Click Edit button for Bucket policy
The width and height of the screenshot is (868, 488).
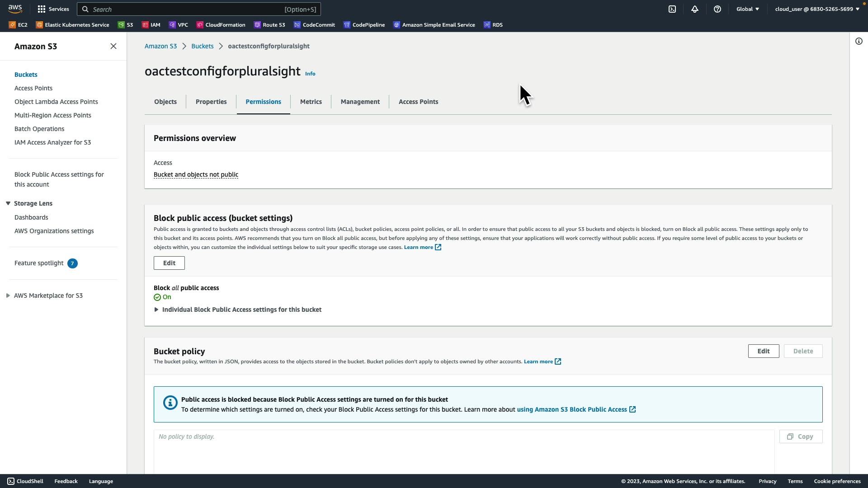point(763,351)
